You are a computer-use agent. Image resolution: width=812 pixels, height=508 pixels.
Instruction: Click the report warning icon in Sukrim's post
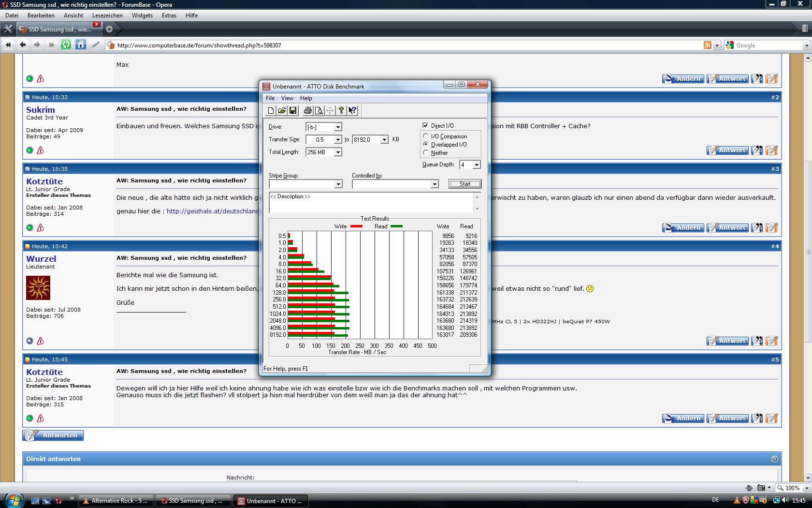click(41, 150)
